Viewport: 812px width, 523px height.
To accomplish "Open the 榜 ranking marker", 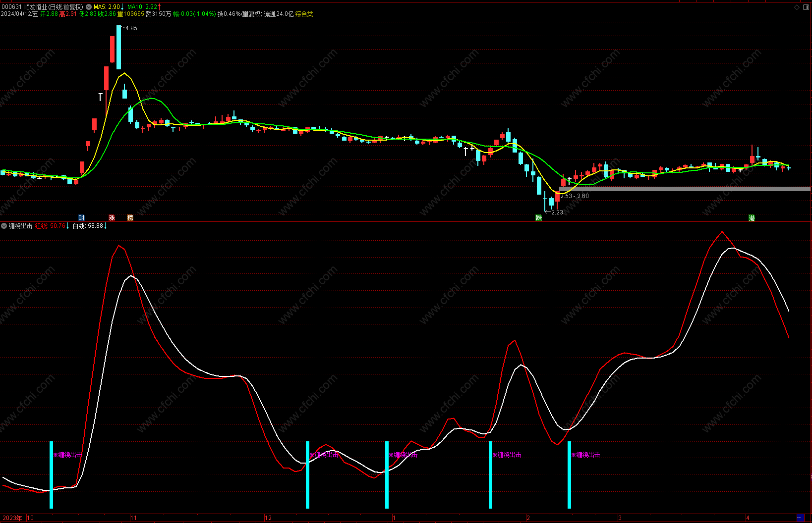I will [130, 218].
